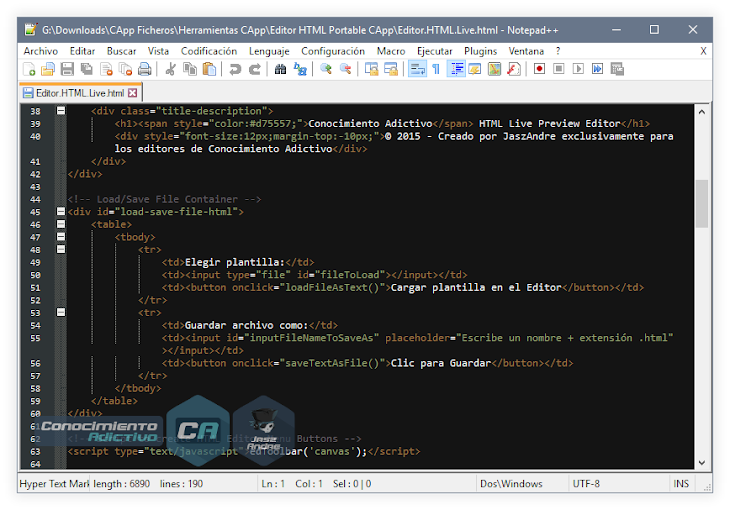Close document with menu bar X
The height and width of the screenshot is (510, 730).
pos(703,51)
